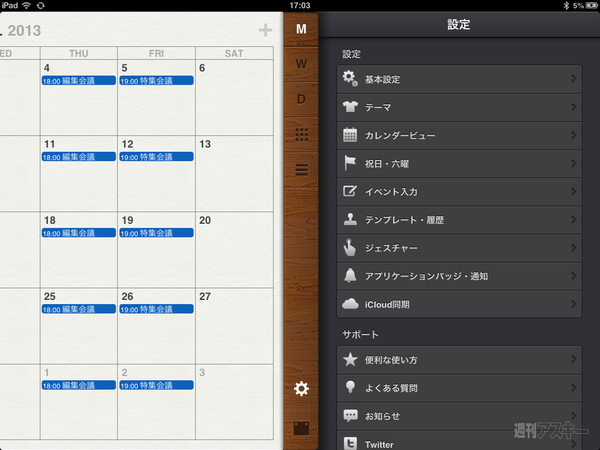Tap the 祝日・六曜 flag icon
This screenshot has height=450, width=600.
tap(350, 163)
